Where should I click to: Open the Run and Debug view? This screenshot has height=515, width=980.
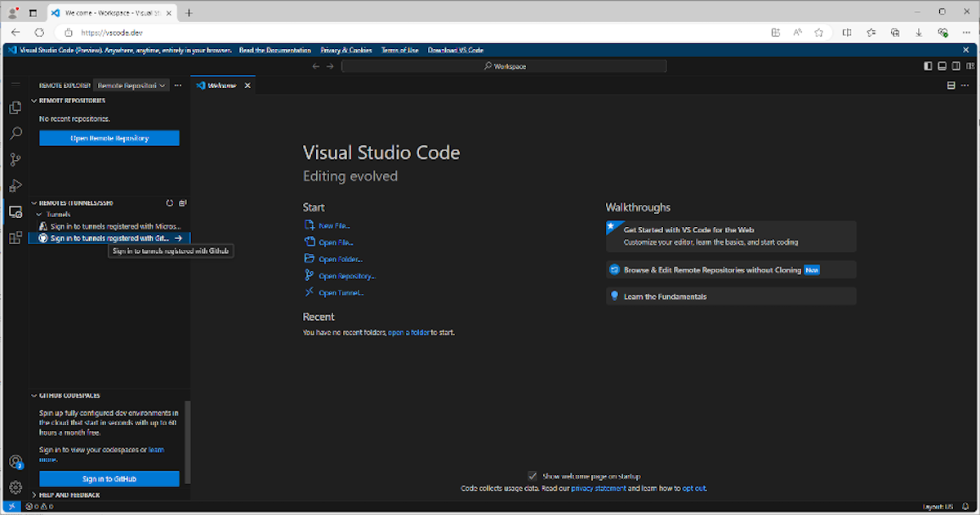click(x=15, y=185)
